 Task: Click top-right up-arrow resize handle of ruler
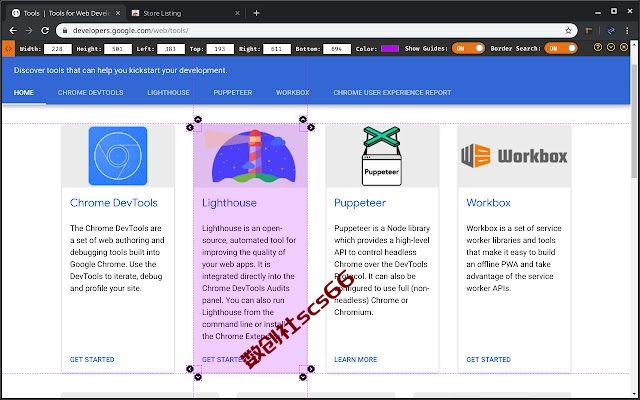coord(302,119)
